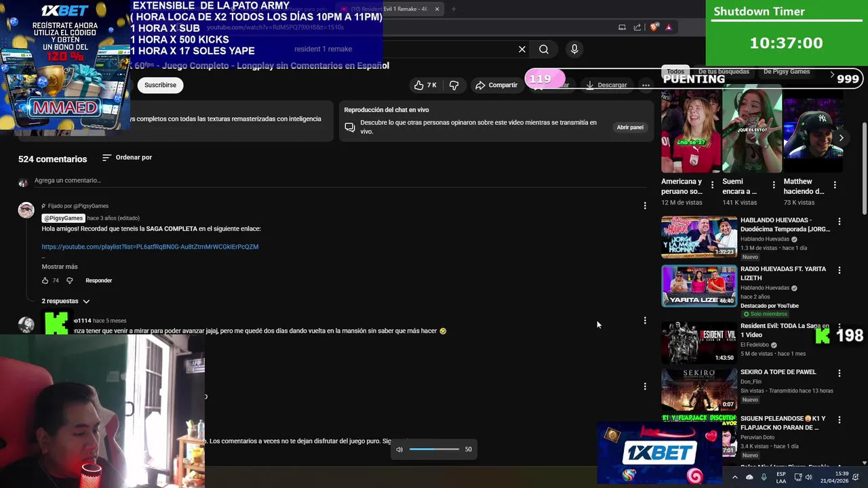The image size is (868, 488).
Task: Click the @PigsyGames channel tag
Action: [x=63, y=218]
